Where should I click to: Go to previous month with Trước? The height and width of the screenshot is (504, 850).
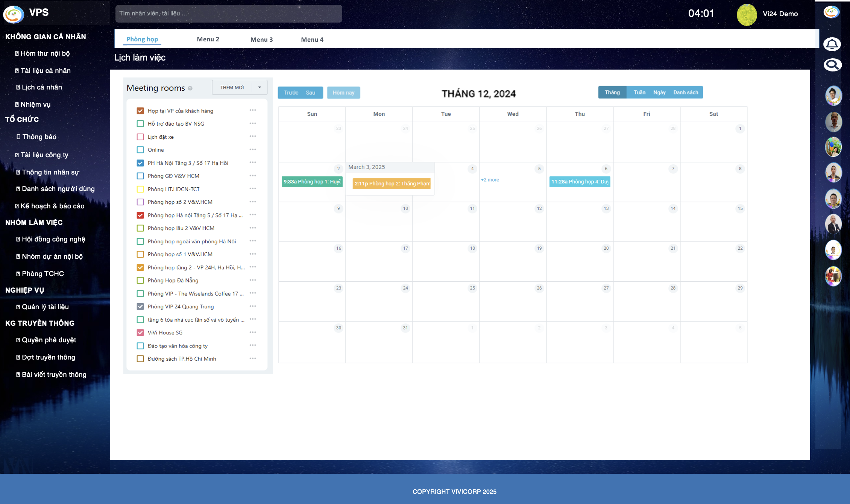[291, 93]
